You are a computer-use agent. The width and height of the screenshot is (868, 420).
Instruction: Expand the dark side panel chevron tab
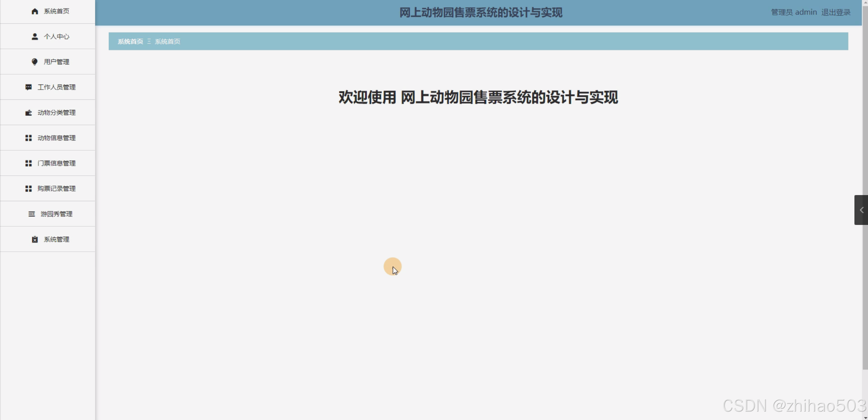[x=861, y=210]
